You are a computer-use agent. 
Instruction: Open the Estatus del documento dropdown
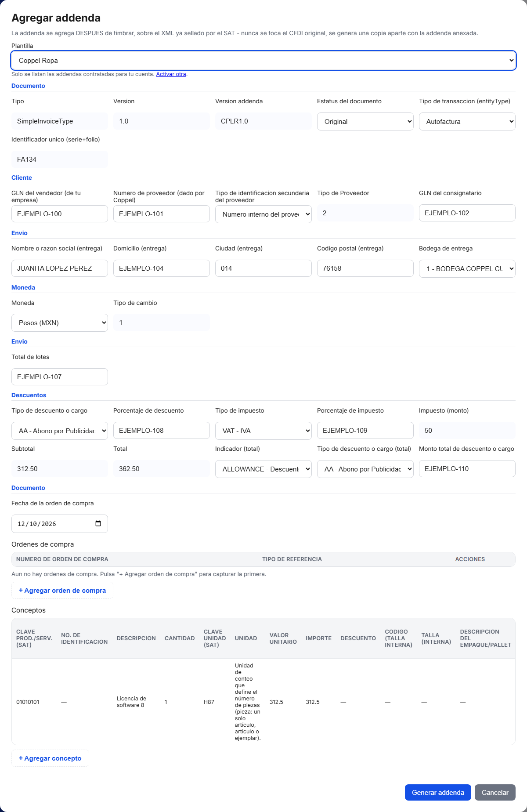[x=365, y=122]
